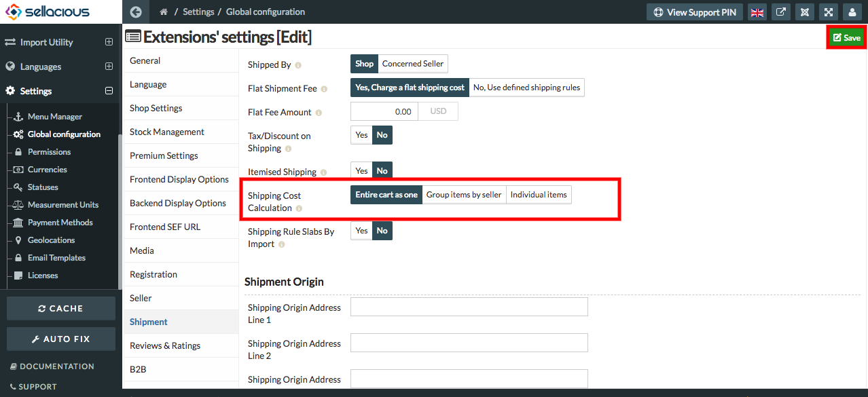
Task: Open Currencies in sidebar
Action: tap(47, 170)
